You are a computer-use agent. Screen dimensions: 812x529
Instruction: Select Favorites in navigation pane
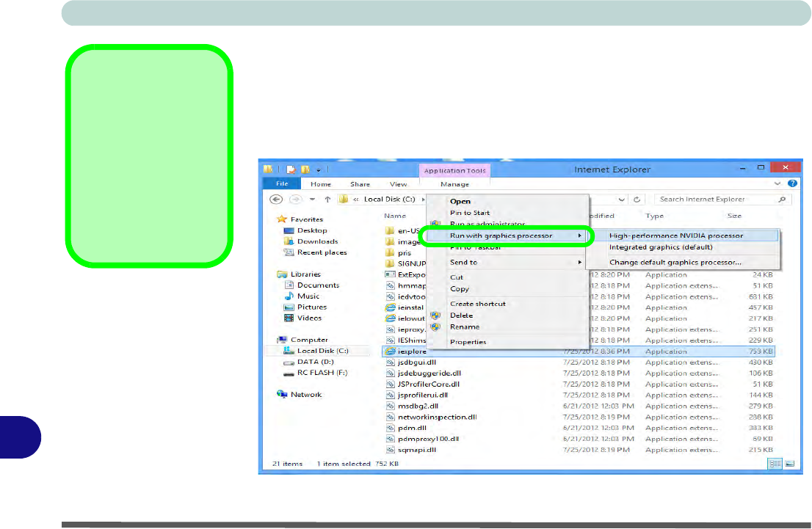coord(307,219)
